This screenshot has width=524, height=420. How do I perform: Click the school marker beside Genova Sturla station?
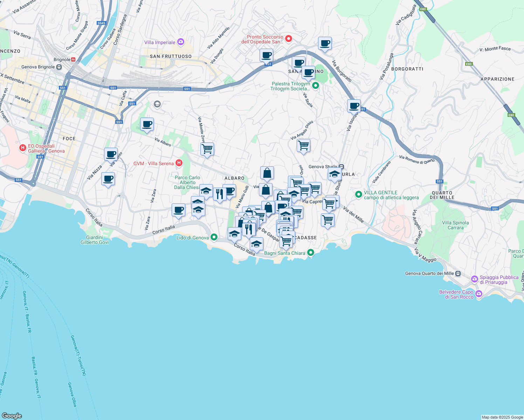335,174
